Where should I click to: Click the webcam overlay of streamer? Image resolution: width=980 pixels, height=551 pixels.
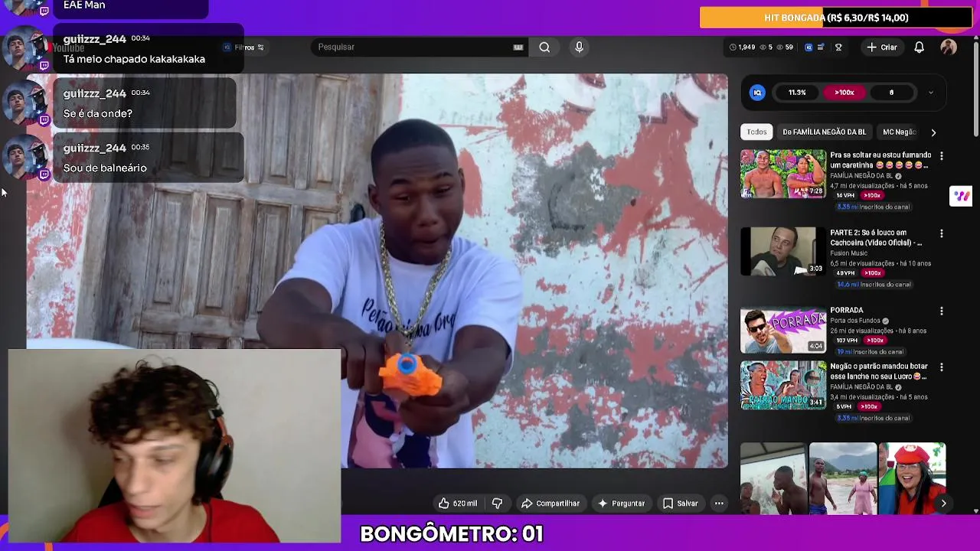click(x=175, y=446)
